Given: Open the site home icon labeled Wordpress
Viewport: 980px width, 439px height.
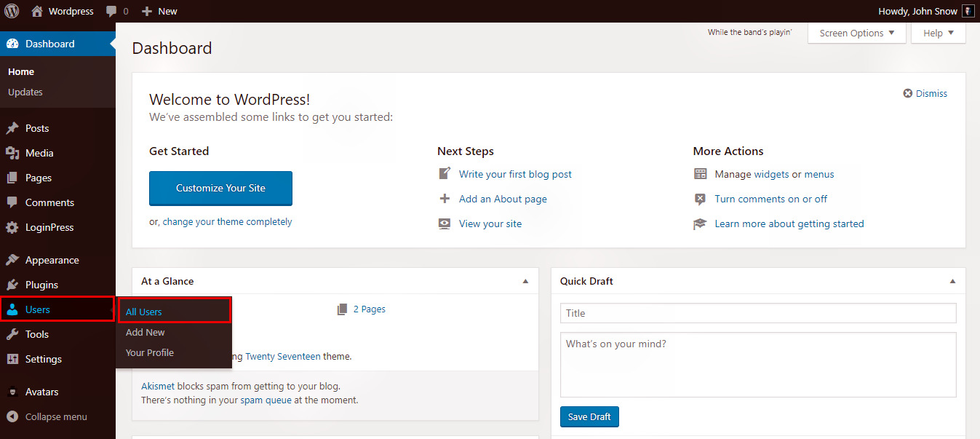Looking at the screenshot, I should tap(37, 11).
